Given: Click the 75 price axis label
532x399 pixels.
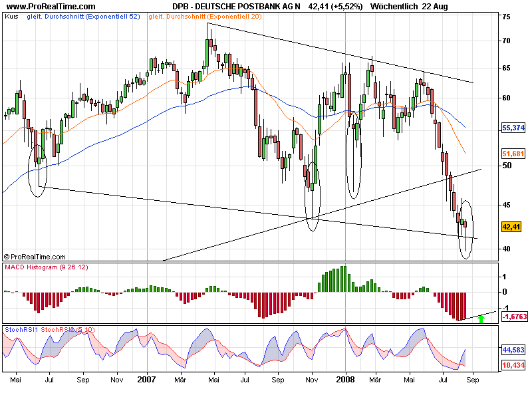Looking at the screenshot, I should (x=506, y=17).
